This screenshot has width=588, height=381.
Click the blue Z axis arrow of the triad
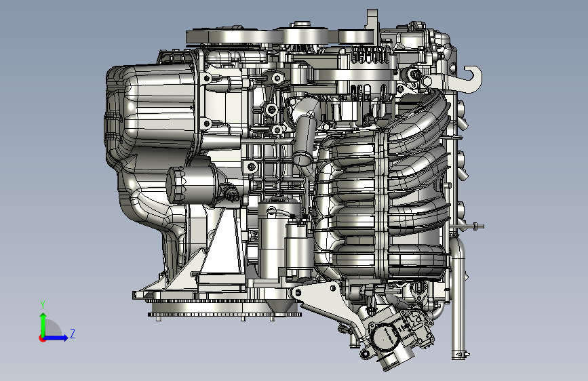[56, 338]
